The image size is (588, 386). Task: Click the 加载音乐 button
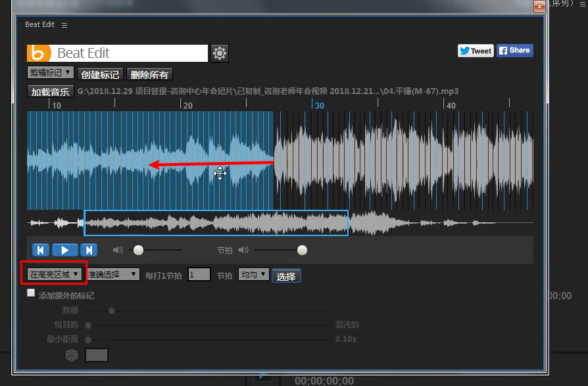(50, 92)
